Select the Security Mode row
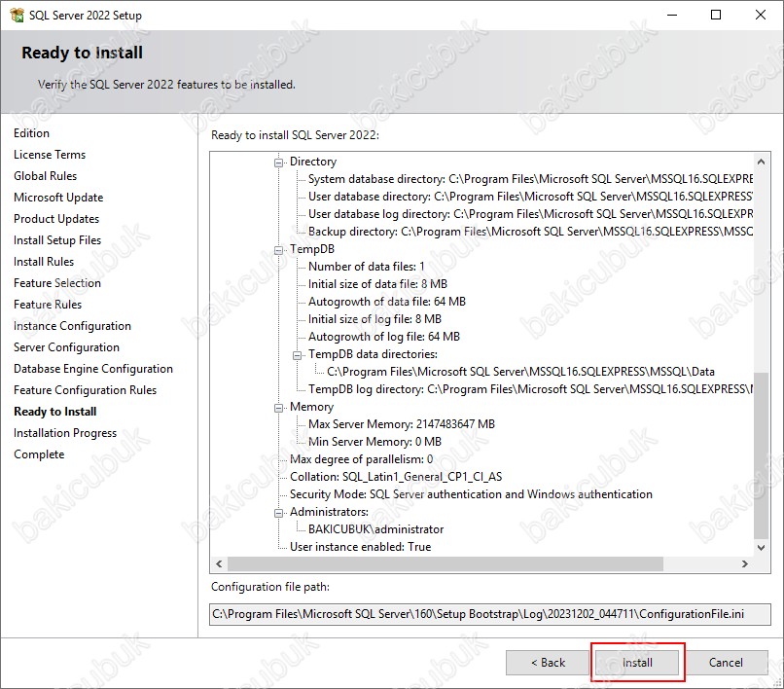Screen dimensions: 784x689 471,494
